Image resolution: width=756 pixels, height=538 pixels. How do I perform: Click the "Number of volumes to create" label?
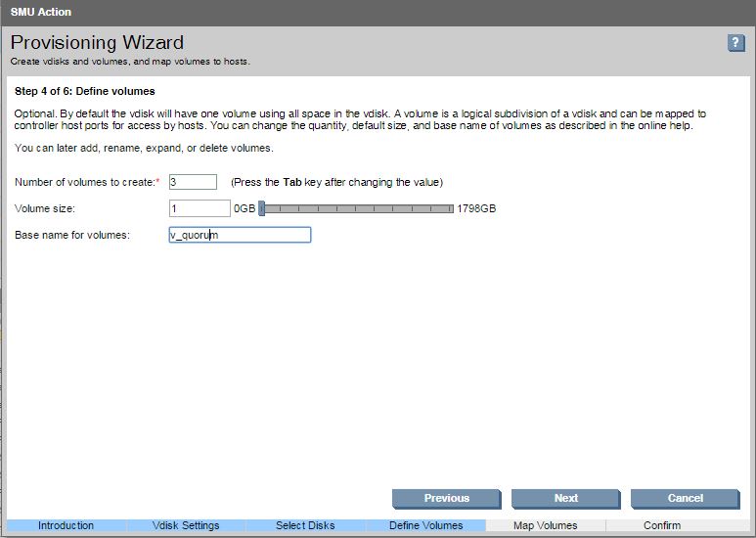point(85,182)
